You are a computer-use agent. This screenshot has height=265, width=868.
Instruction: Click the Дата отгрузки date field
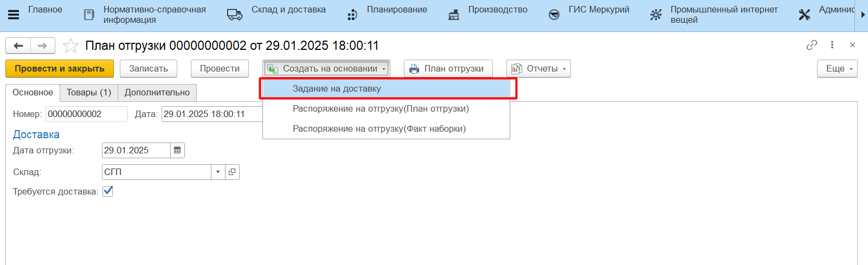coord(136,150)
